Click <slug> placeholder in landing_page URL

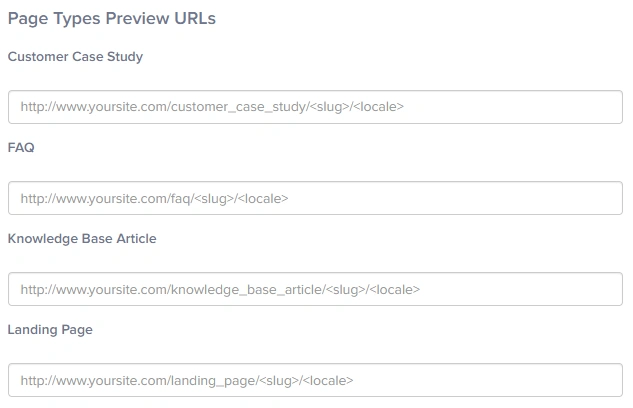pyautogui.click(x=278, y=380)
